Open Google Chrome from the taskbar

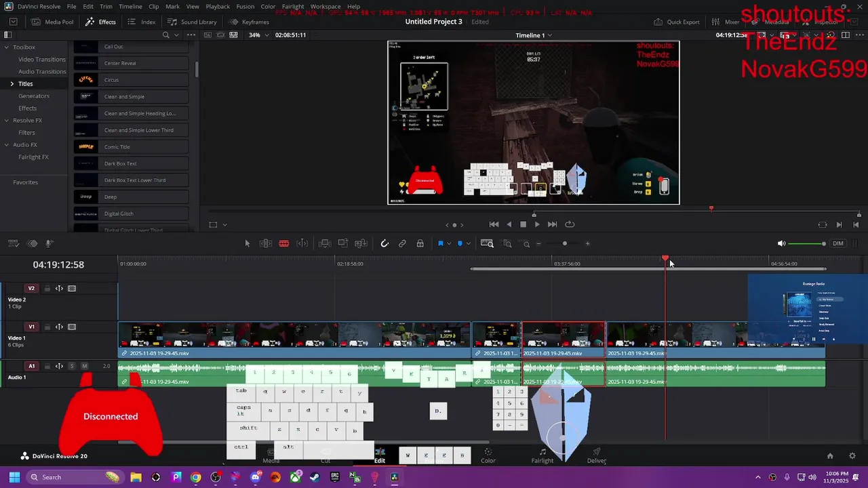196,477
